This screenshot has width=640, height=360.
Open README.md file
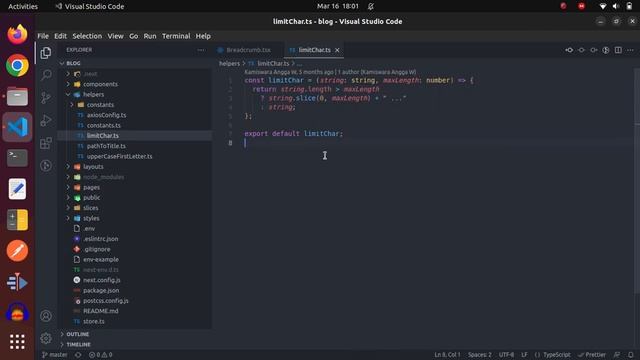[100, 311]
